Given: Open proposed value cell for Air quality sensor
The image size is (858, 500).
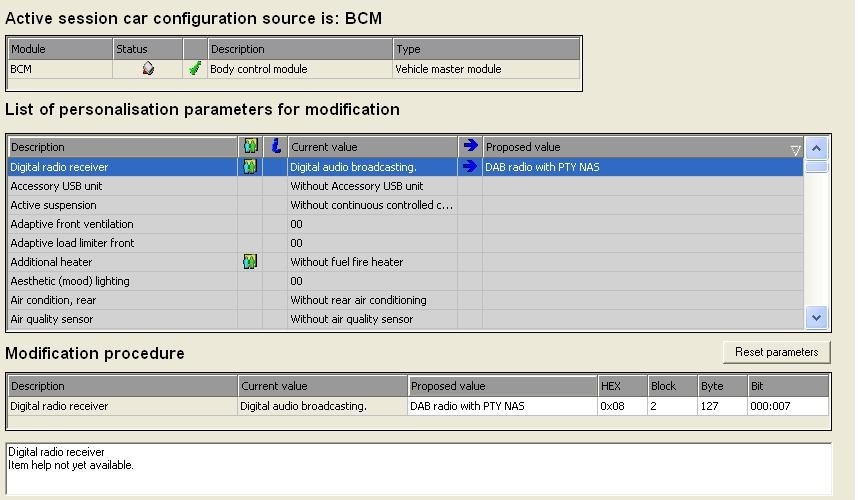Looking at the screenshot, I should point(643,319).
